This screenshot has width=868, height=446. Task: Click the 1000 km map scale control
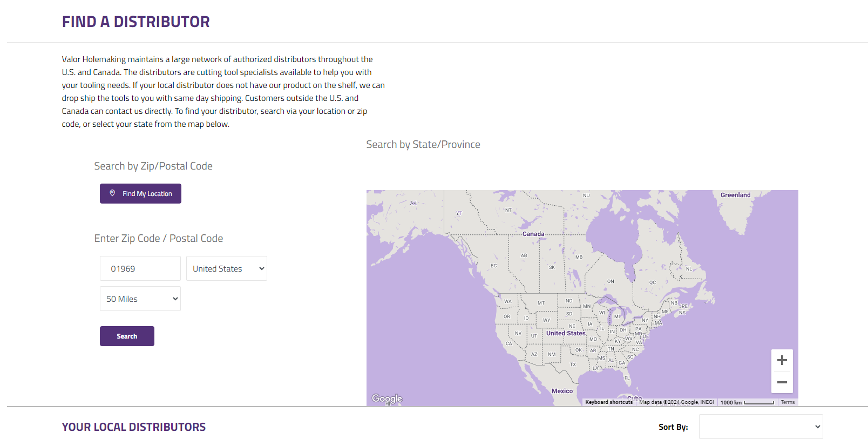point(747,402)
